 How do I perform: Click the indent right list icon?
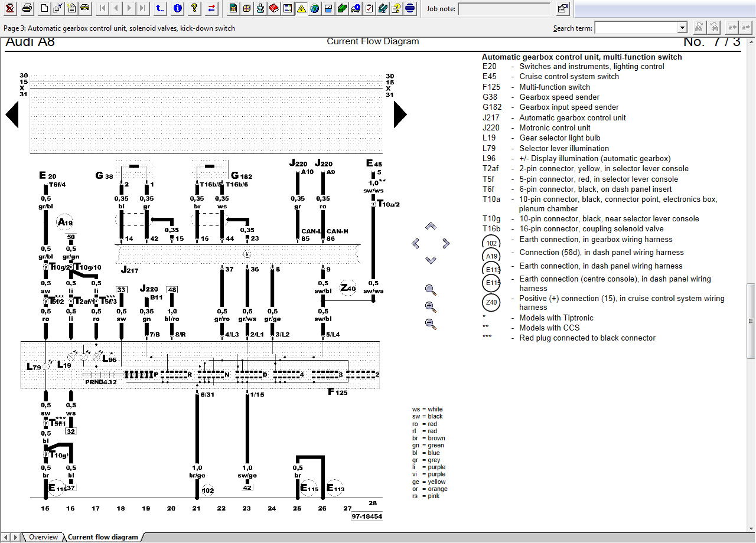tap(747, 27)
